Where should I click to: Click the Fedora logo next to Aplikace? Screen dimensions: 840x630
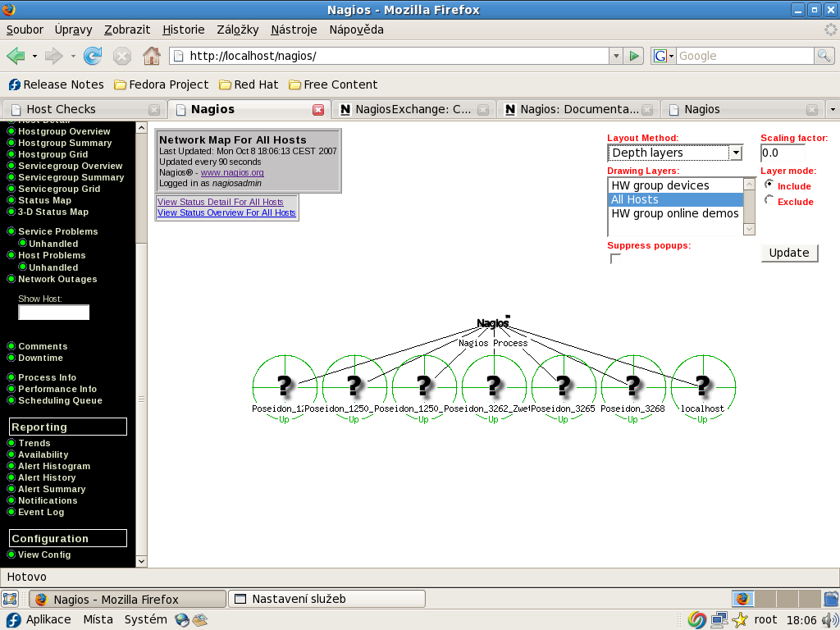(13, 620)
